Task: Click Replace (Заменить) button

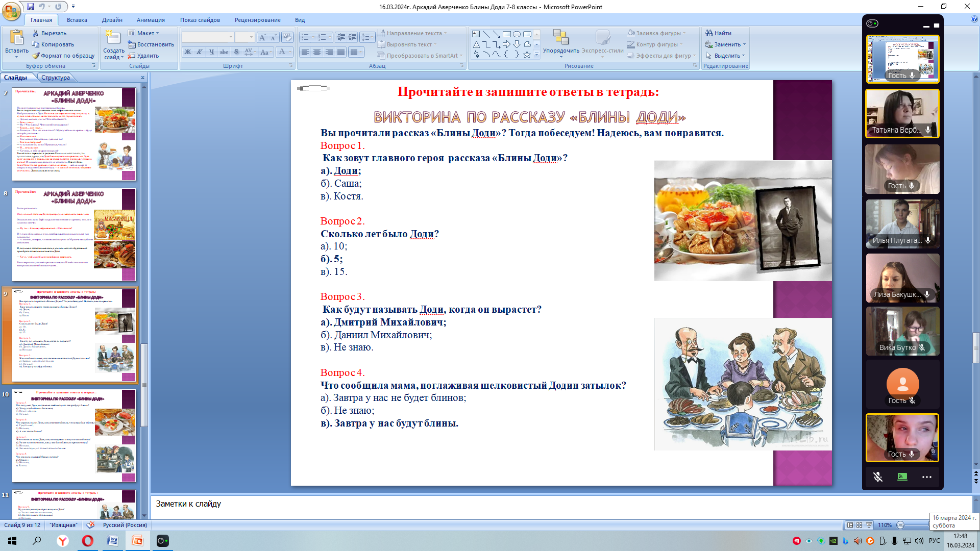Action: click(725, 44)
